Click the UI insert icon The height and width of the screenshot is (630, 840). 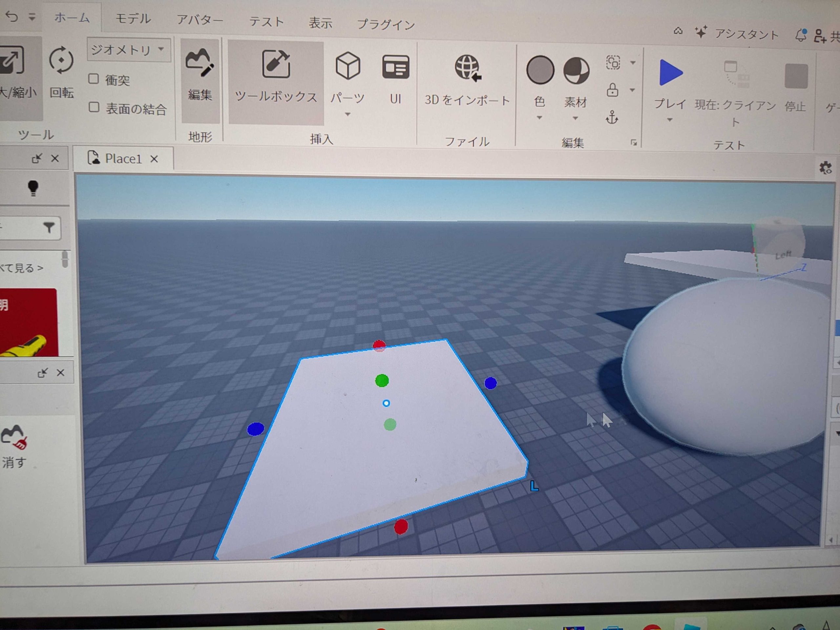pos(395,67)
